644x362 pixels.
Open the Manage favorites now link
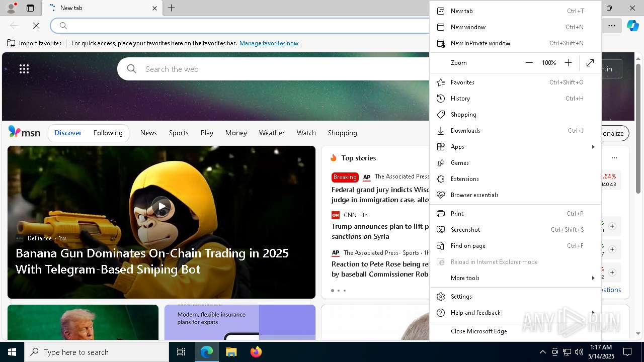tap(269, 43)
